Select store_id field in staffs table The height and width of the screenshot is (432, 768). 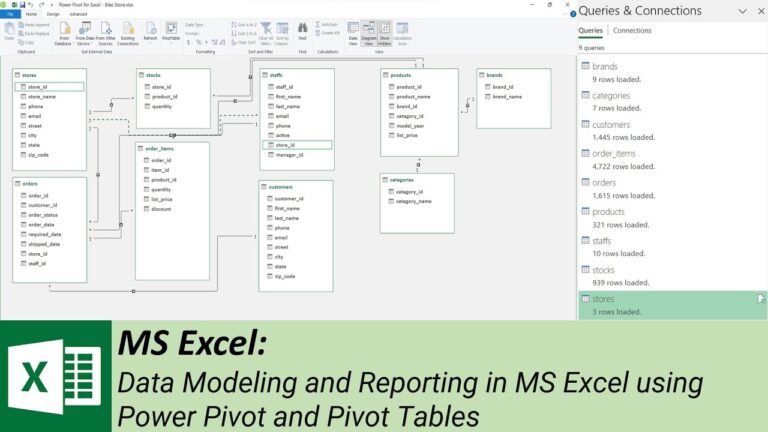pos(297,145)
